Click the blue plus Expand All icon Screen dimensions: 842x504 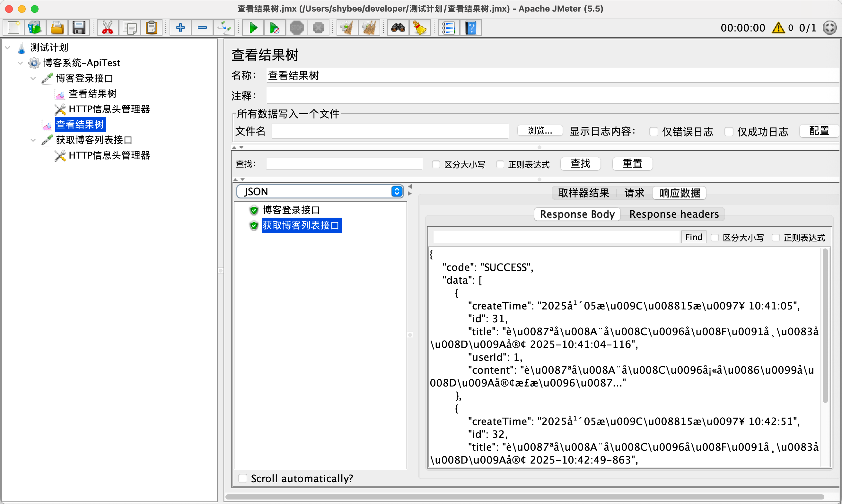[x=180, y=28]
